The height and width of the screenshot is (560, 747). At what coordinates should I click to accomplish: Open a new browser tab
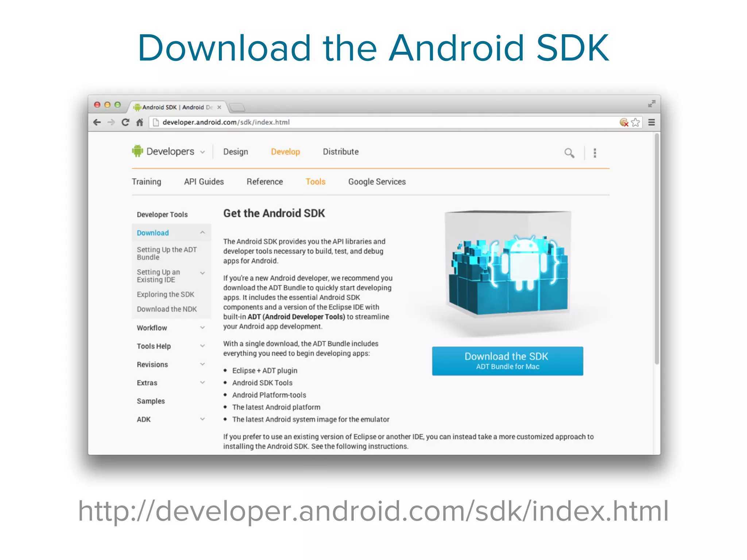point(237,107)
